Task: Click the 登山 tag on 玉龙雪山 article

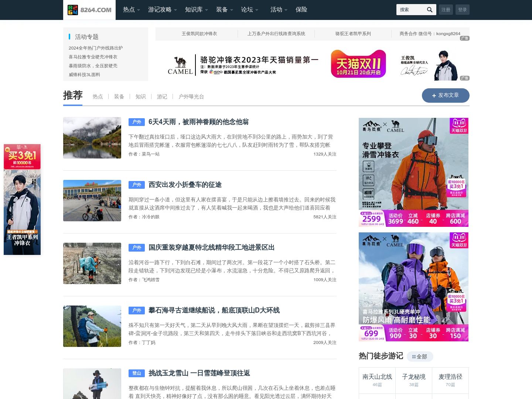Action: 137,373
